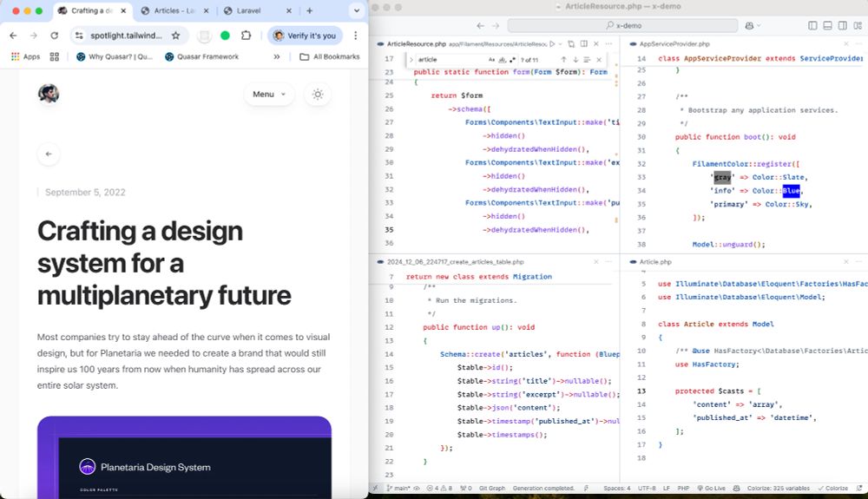
Task: Open Apps shortcut in bookmarks bar
Action: click(25, 56)
